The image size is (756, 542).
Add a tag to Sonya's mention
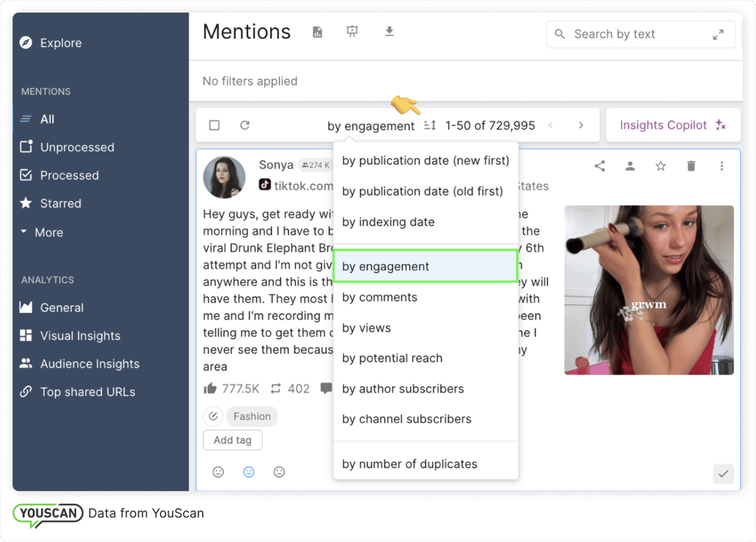232,440
